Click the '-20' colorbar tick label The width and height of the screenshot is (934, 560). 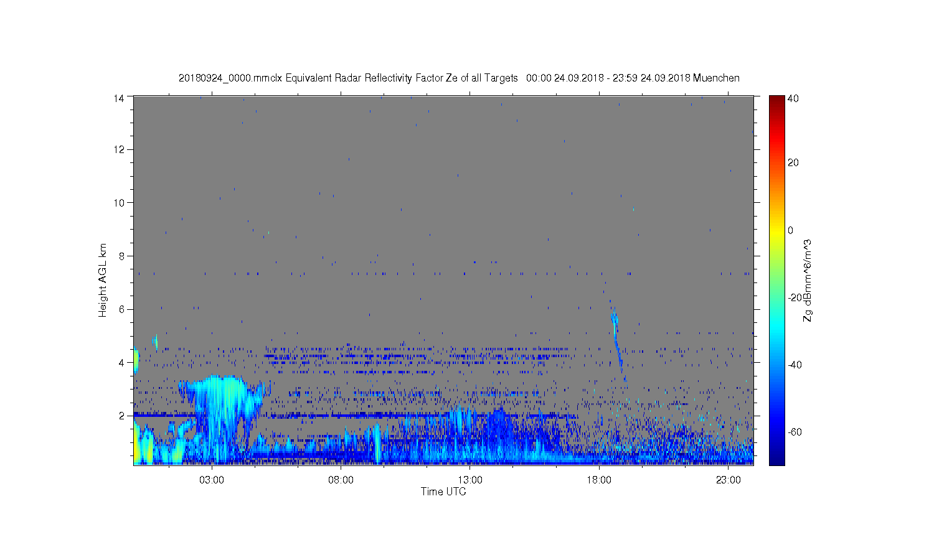click(795, 297)
